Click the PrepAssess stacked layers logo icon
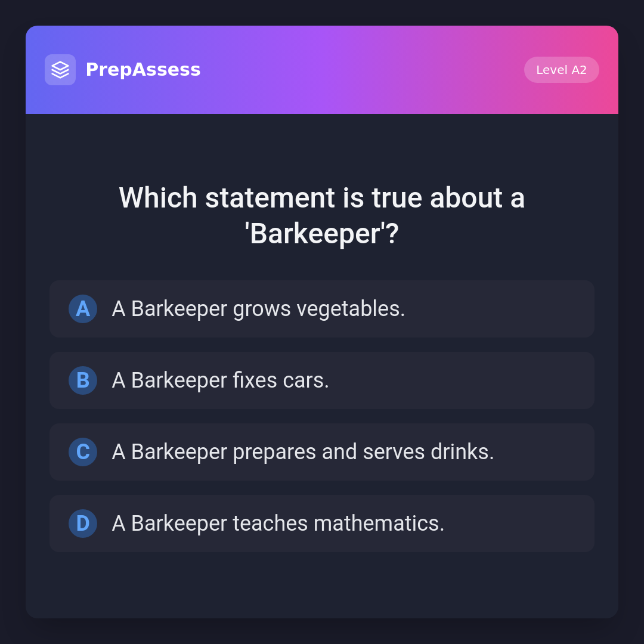The image size is (644, 644). (x=60, y=70)
